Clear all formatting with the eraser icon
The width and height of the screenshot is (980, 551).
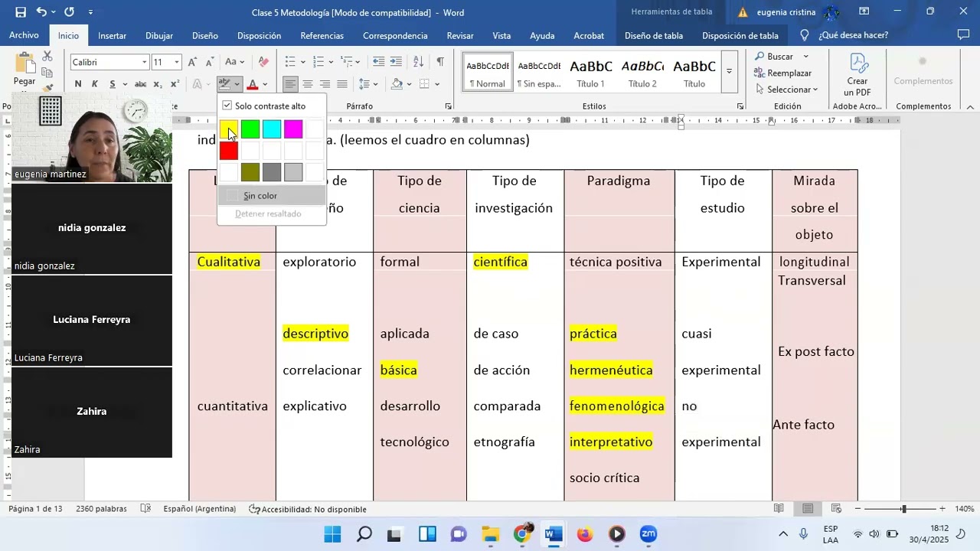(x=263, y=62)
